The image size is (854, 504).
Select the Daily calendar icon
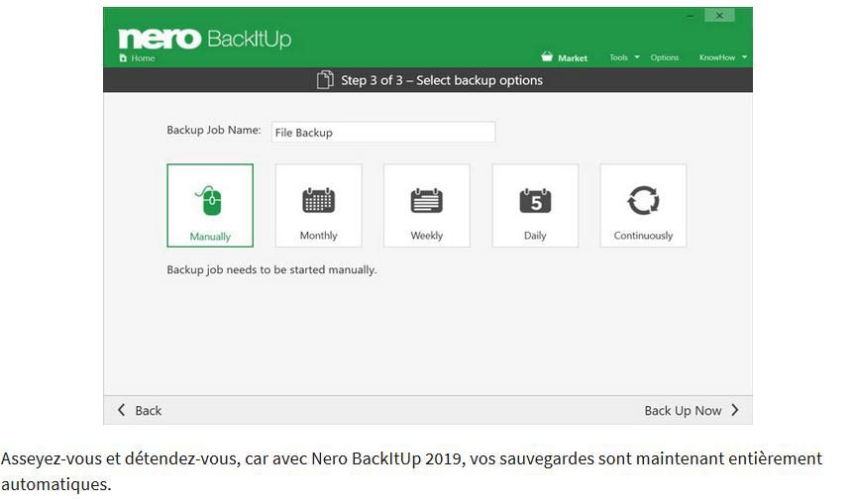click(x=535, y=200)
